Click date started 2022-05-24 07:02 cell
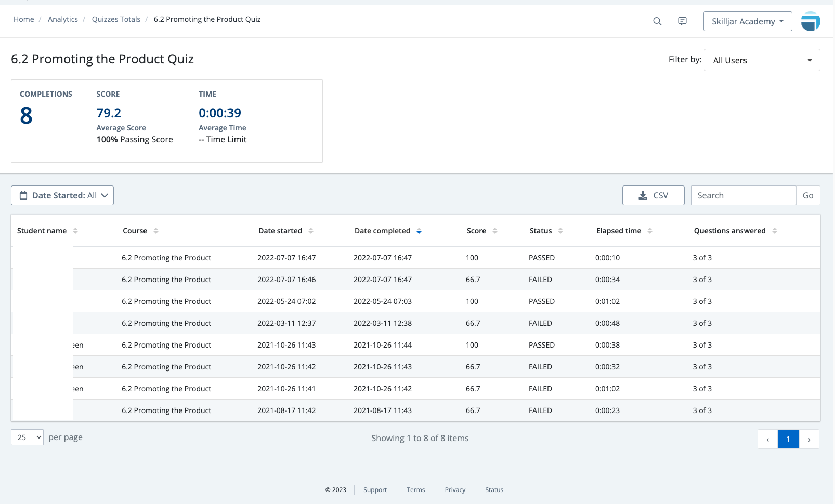This screenshot has width=835, height=504. click(286, 301)
